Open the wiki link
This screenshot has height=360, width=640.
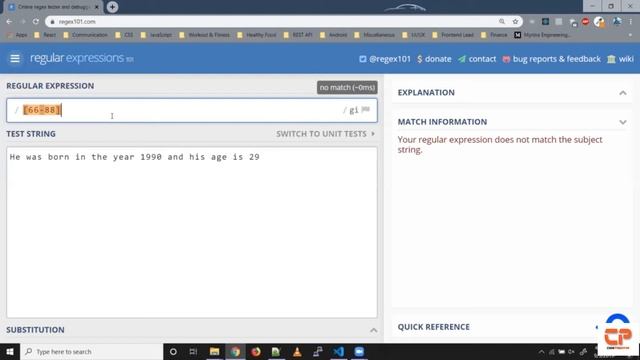pos(620,59)
